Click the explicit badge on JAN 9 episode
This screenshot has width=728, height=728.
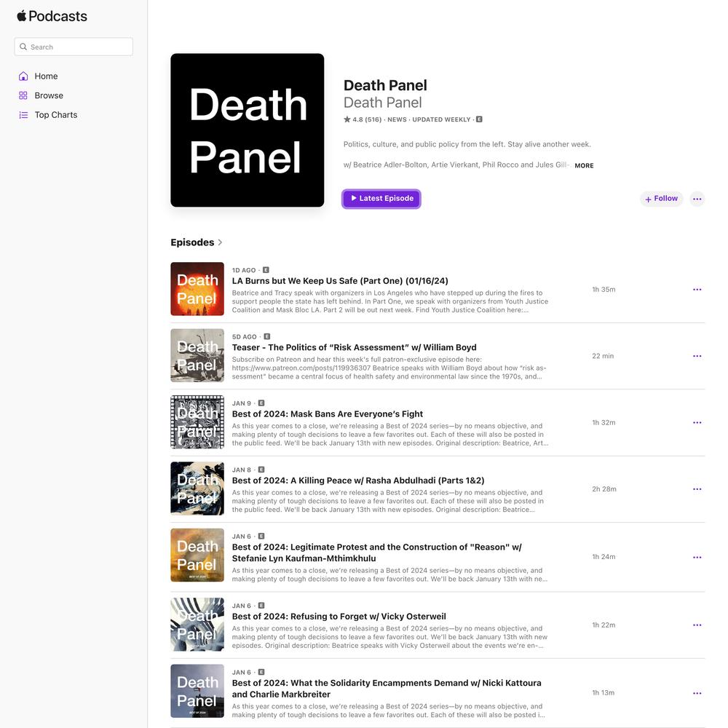pos(261,403)
